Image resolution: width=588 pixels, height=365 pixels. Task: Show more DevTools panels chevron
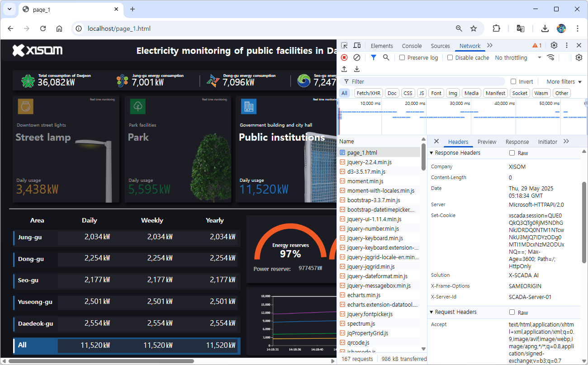point(490,45)
